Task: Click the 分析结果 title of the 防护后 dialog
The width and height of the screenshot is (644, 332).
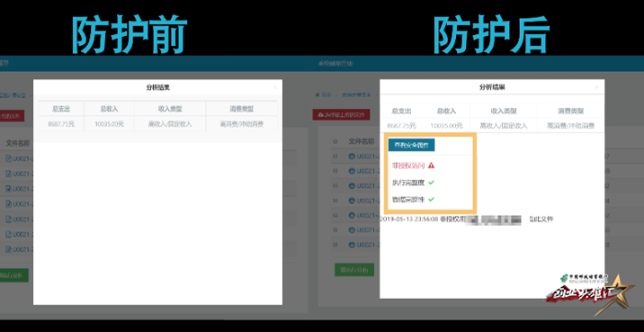Action: [492, 87]
